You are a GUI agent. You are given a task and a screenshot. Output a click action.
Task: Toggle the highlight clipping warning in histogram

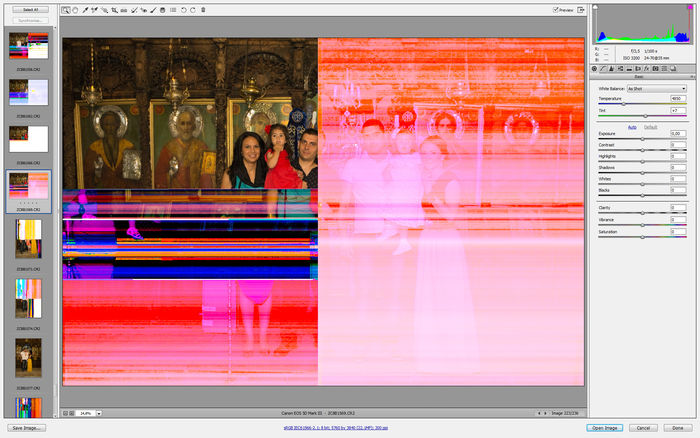pos(691,8)
